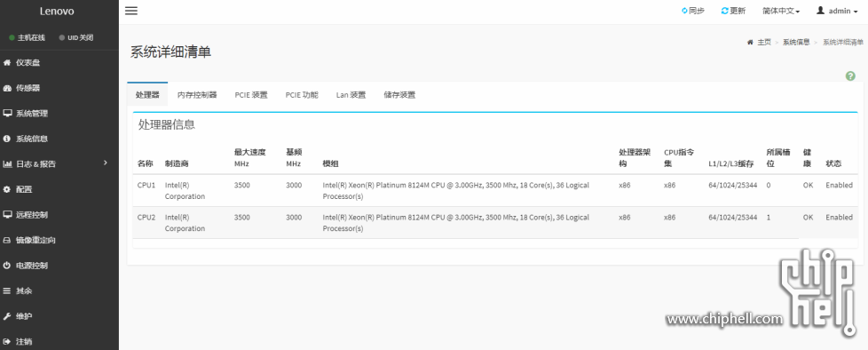Click the 主页 breadcrumb link

(764, 42)
